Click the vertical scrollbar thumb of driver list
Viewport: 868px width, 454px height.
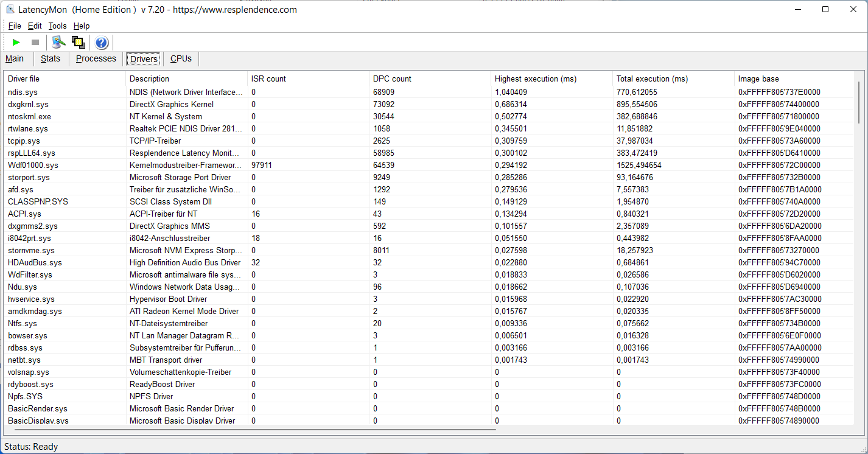tap(859, 103)
